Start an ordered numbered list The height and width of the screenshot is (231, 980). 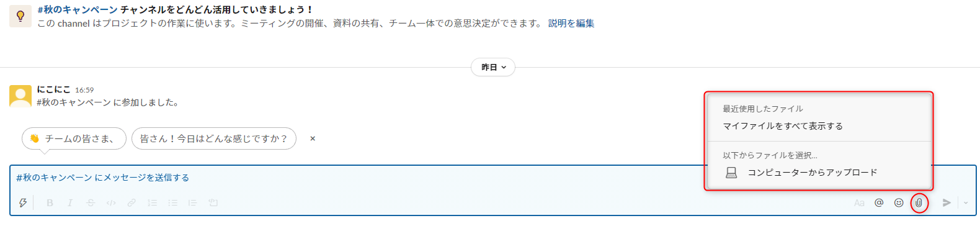click(152, 202)
